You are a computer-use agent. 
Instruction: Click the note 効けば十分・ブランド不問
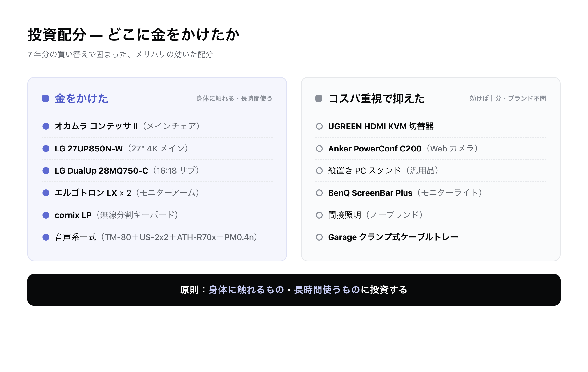click(508, 98)
